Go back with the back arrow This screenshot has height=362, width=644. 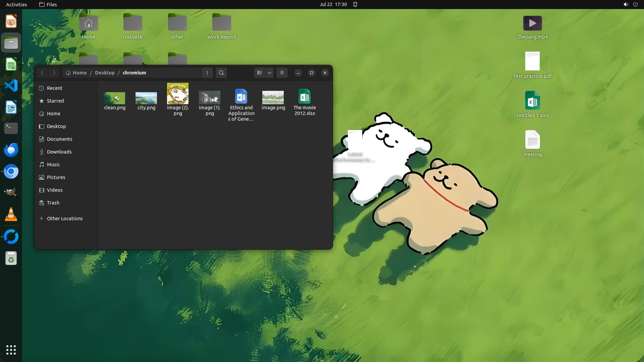[x=42, y=73]
